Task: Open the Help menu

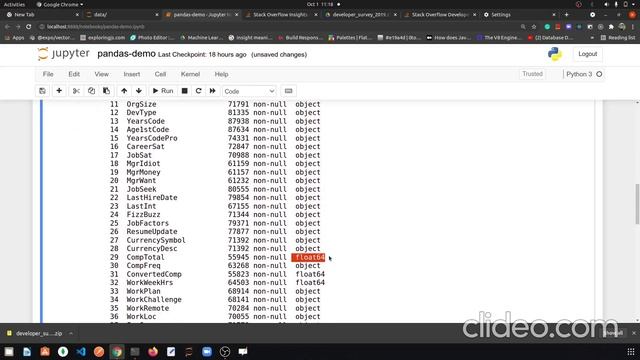Action: tap(221, 74)
